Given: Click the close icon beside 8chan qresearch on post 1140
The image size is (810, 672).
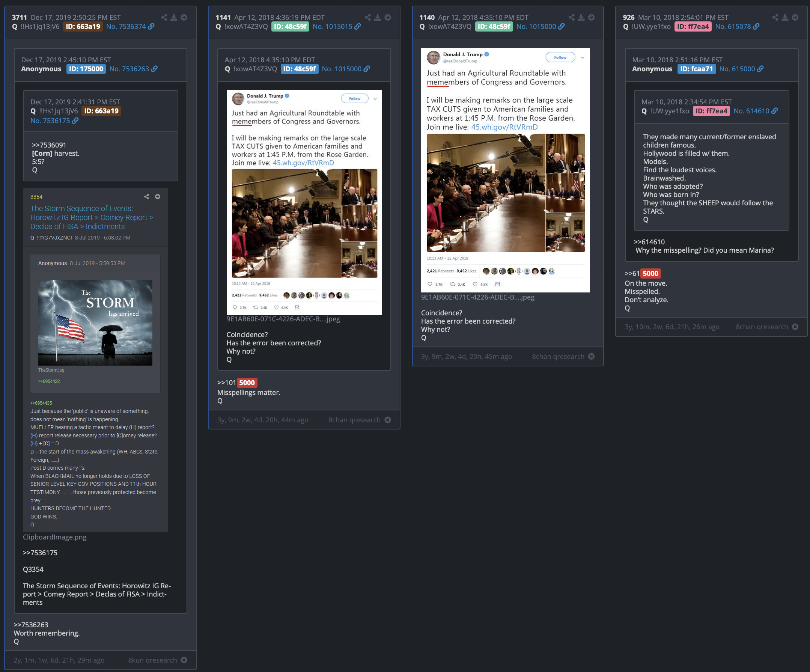Looking at the screenshot, I should point(591,356).
